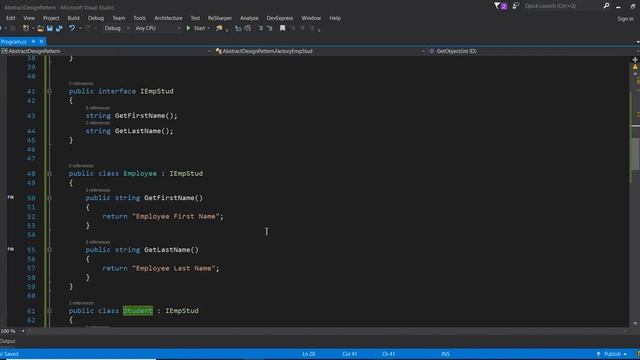640x360 pixels.
Task: Click the uncomment lines icon
Action: tap(269, 28)
